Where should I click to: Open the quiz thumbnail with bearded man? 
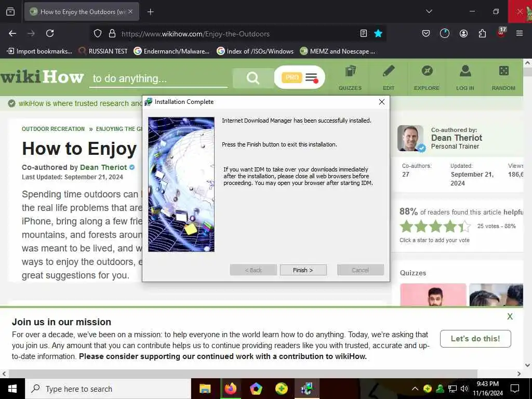click(x=433, y=295)
